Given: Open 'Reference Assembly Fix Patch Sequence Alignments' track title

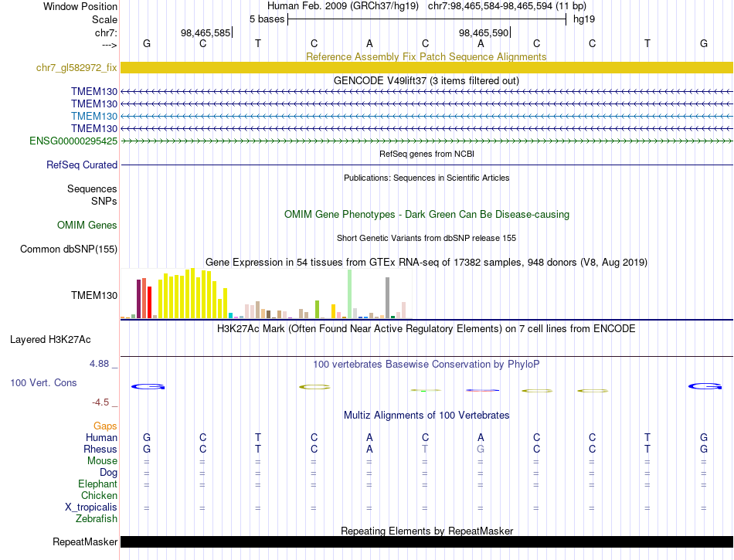Looking at the screenshot, I should (426, 56).
